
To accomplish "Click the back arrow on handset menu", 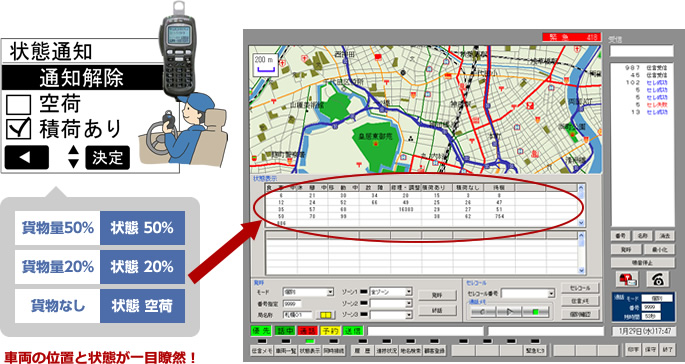I will click(x=26, y=157).
